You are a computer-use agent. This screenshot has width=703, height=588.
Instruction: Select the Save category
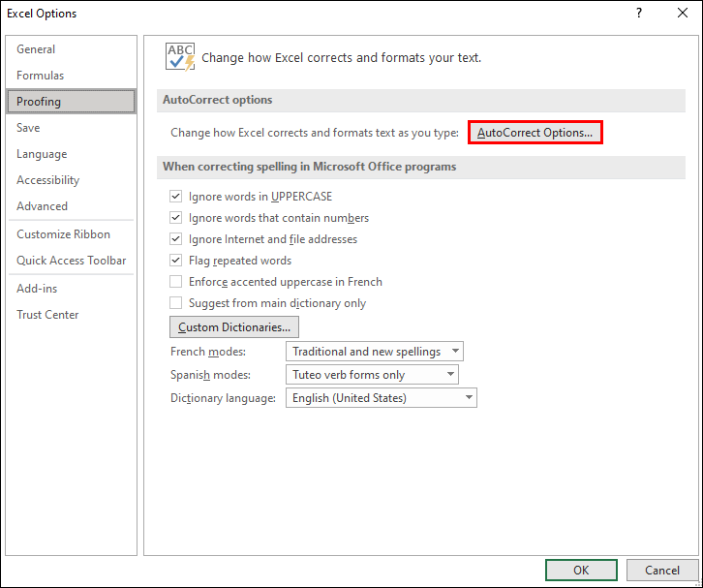tap(72, 128)
